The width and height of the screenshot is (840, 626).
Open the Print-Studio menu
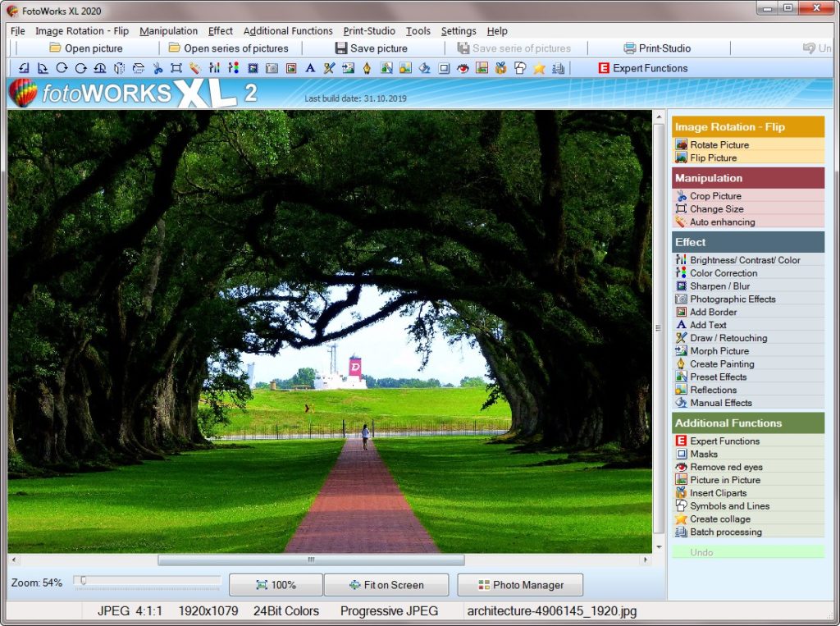[368, 30]
